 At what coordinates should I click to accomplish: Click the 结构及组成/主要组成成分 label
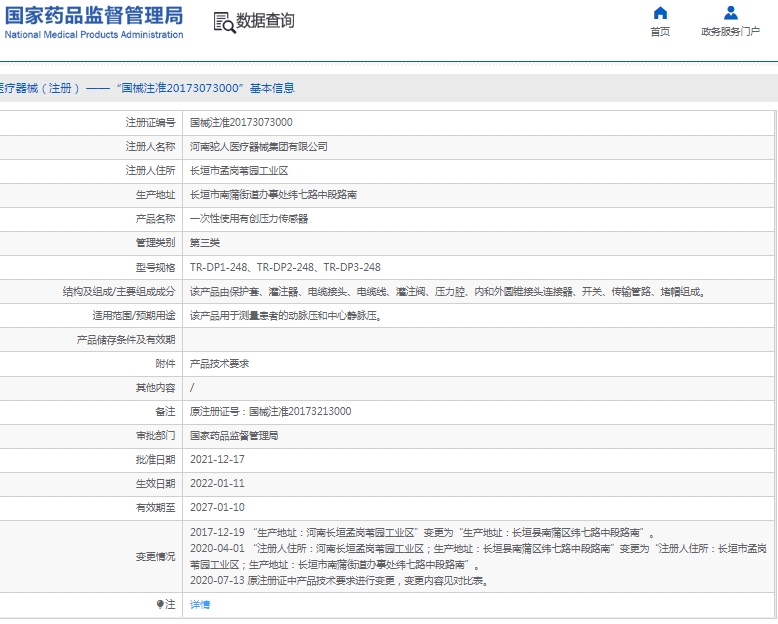coord(119,292)
